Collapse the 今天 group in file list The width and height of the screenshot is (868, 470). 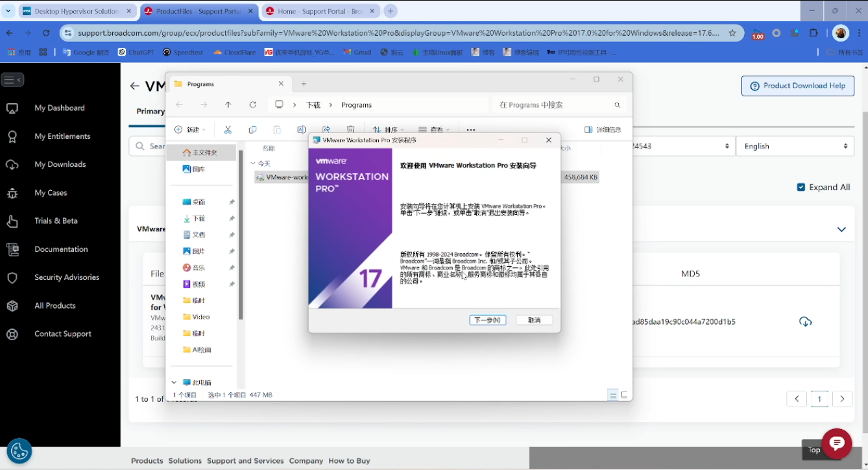(x=253, y=164)
